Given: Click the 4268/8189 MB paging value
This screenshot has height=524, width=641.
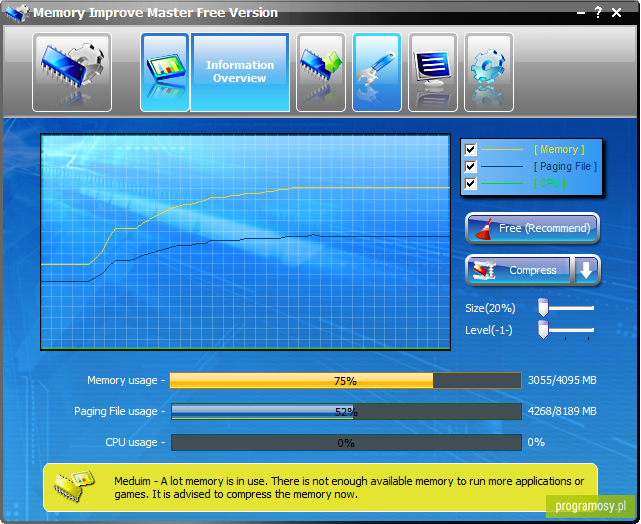Looking at the screenshot, I should click(562, 411).
